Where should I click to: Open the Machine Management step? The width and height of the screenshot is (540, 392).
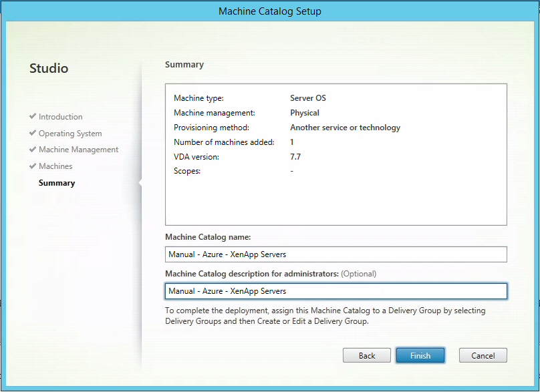78,150
